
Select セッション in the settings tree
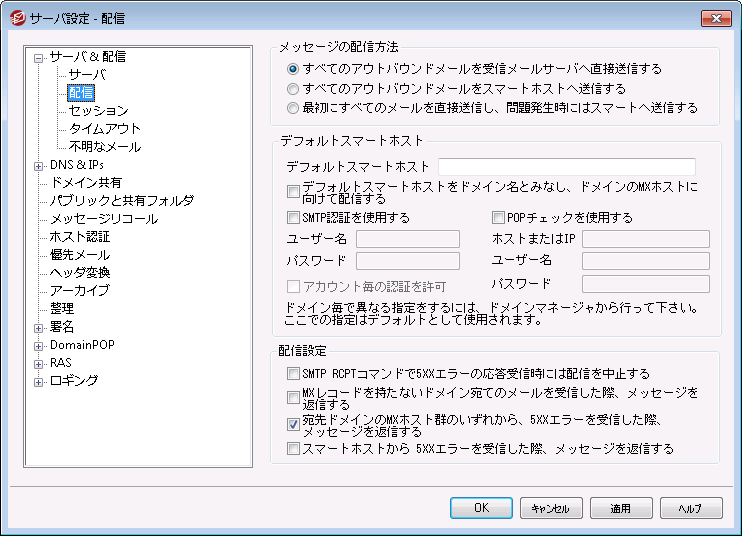click(98, 111)
